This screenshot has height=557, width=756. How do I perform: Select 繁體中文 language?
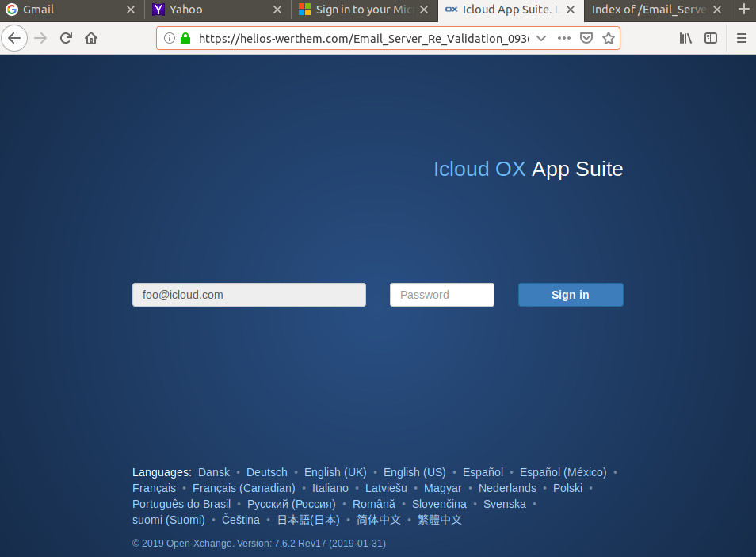pos(440,520)
